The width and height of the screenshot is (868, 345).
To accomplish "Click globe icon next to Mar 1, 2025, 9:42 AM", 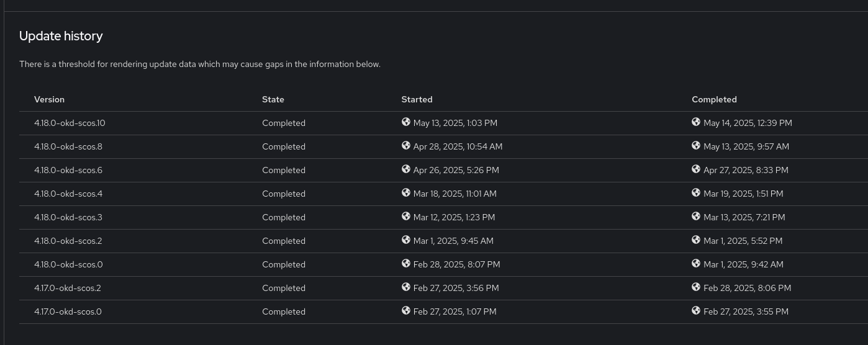I will 696,264.
